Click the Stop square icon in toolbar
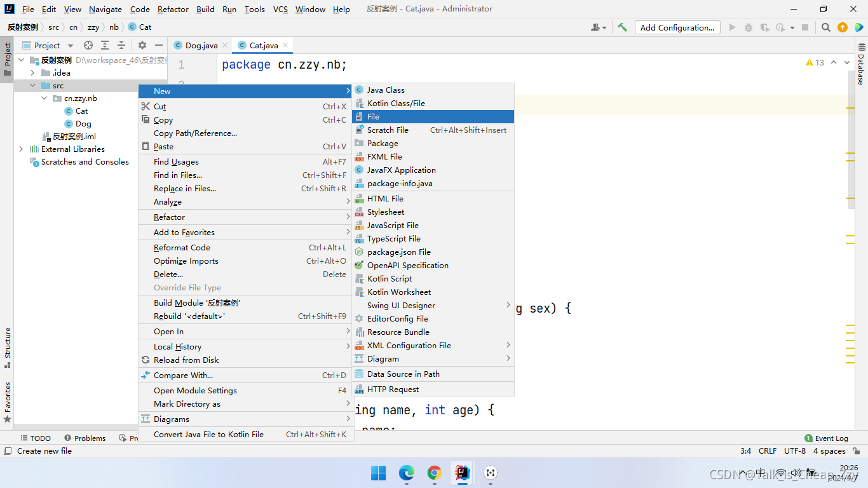Screen dimensions: 868x488 (805, 27)
